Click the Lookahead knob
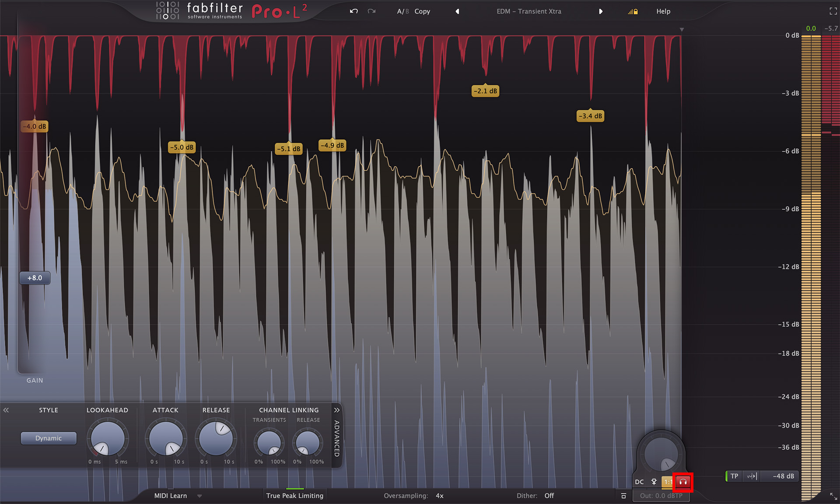The image size is (840, 504). pyautogui.click(x=107, y=438)
